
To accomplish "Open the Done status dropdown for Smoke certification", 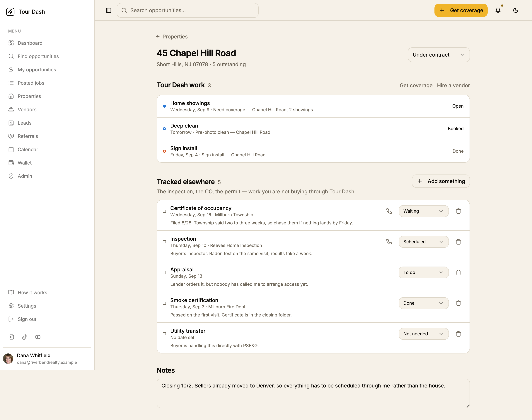I will tap(423, 303).
